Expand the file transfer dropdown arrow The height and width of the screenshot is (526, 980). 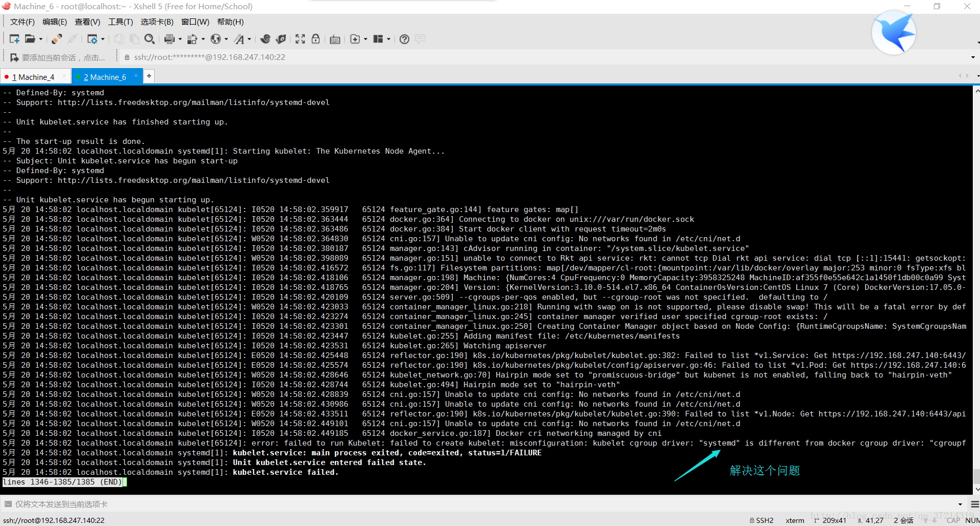point(203,39)
